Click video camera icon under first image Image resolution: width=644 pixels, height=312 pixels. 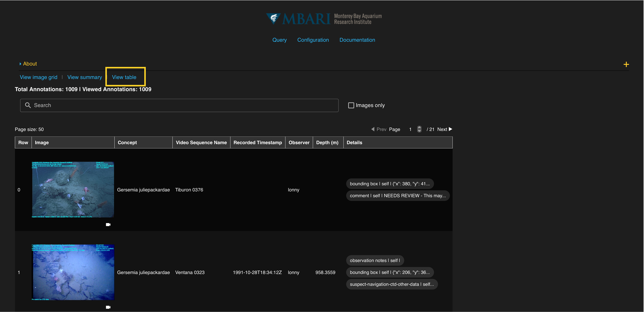pyautogui.click(x=108, y=225)
